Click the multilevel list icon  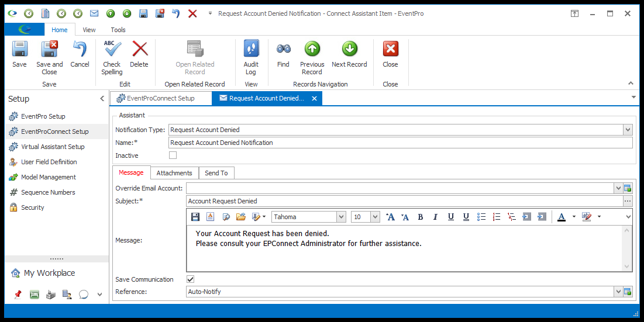[x=512, y=217]
